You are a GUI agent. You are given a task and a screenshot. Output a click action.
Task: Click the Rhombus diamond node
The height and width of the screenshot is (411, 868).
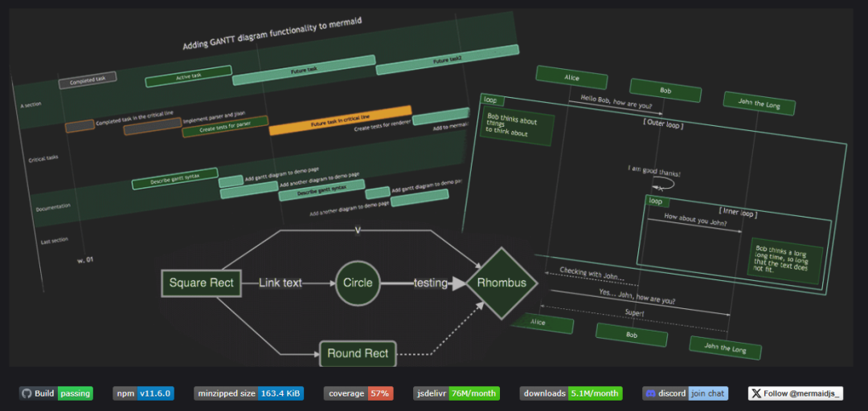pos(502,283)
